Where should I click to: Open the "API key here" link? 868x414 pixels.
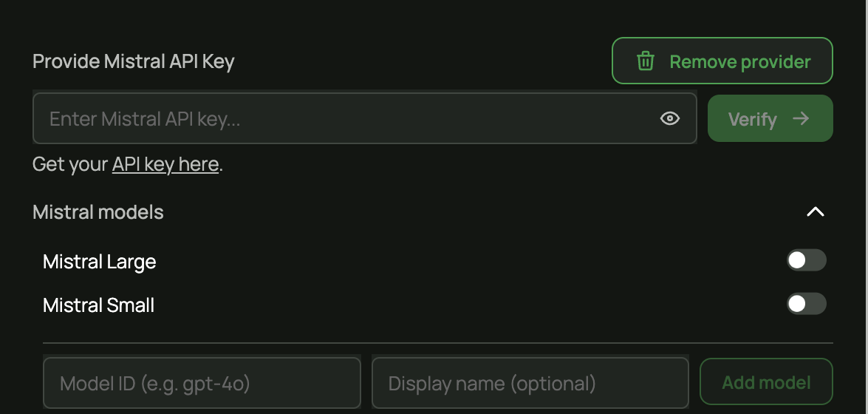(x=165, y=164)
